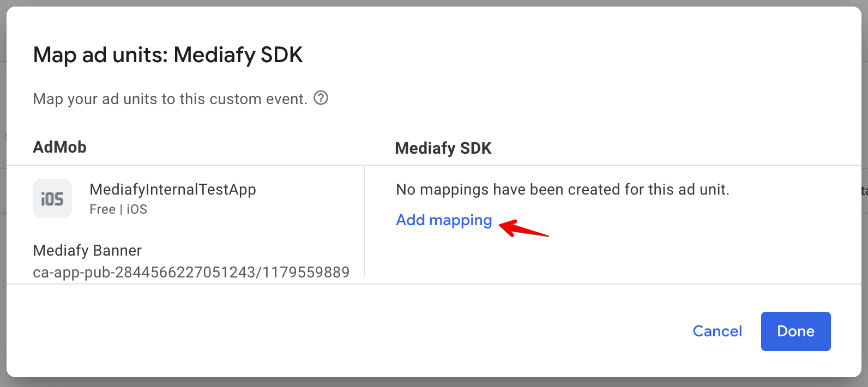
Task: Open the Add mapping link
Action: click(444, 220)
